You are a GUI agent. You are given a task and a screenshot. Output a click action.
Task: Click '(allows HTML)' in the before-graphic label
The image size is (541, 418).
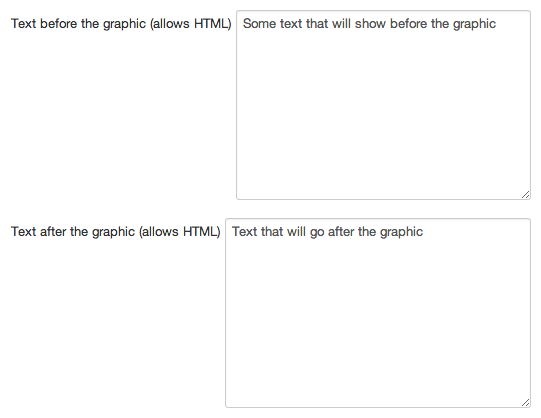(x=190, y=24)
